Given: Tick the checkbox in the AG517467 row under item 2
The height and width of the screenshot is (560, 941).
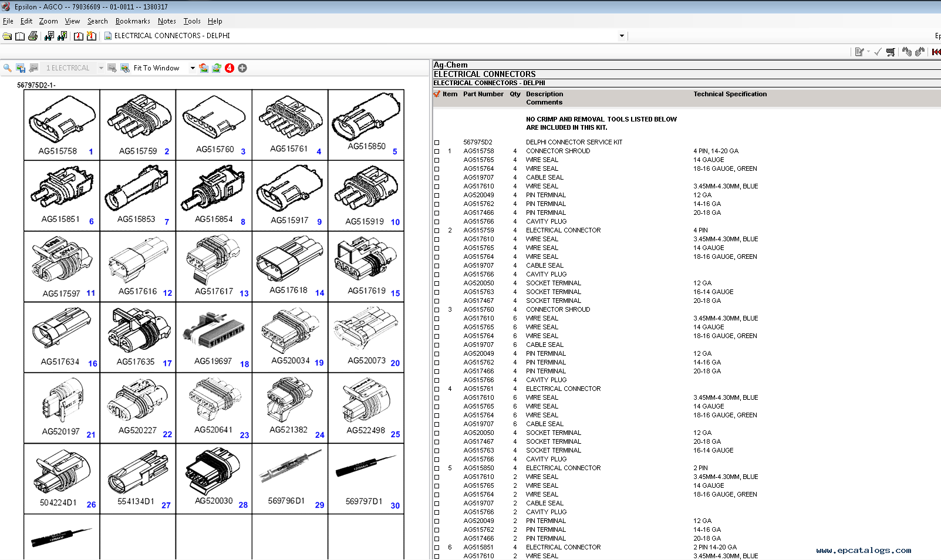Looking at the screenshot, I should [437, 301].
